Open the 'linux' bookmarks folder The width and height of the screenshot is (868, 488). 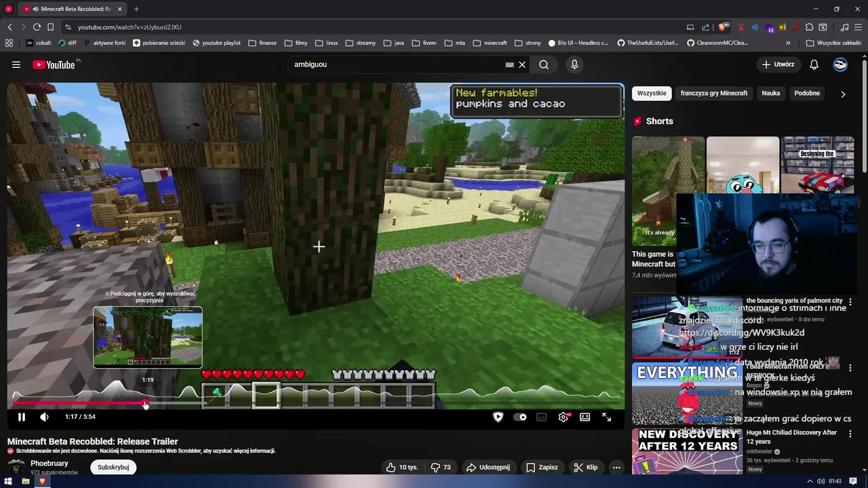click(327, 43)
